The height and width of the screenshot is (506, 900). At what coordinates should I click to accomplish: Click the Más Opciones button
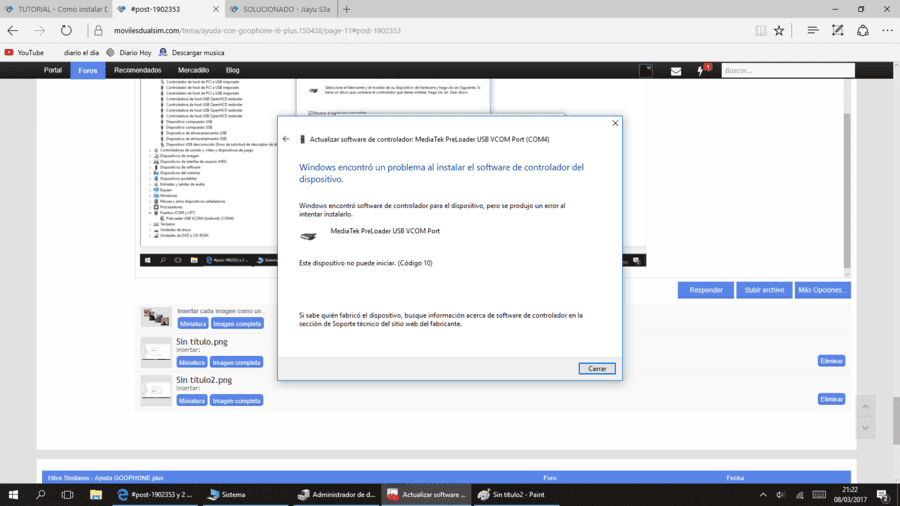[x=823, y=290]
